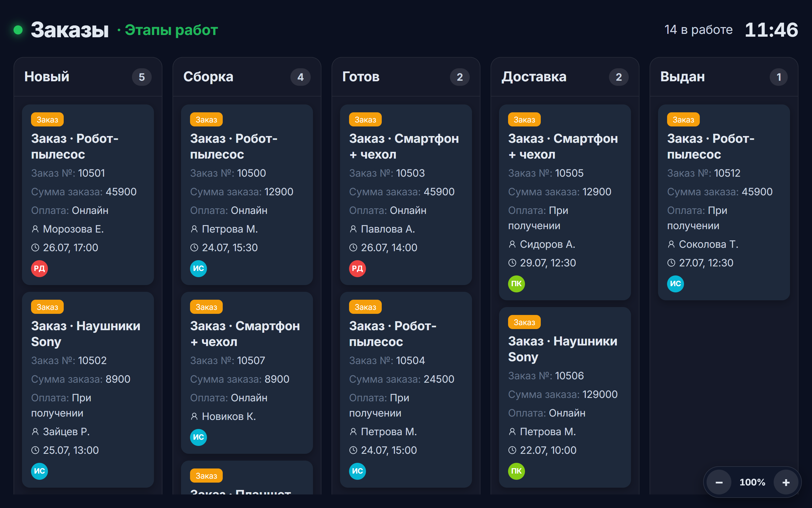Click the clock icon beside 22.07, 10:00
The height and width of the screenshot is (508, 812).
tap(512, 450)
